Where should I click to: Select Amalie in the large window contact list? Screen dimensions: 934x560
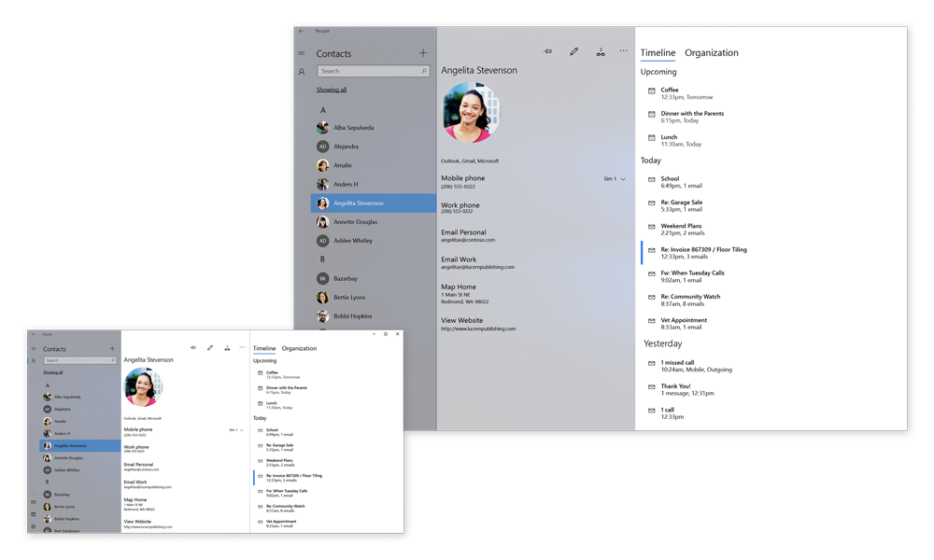pos(374,165)
